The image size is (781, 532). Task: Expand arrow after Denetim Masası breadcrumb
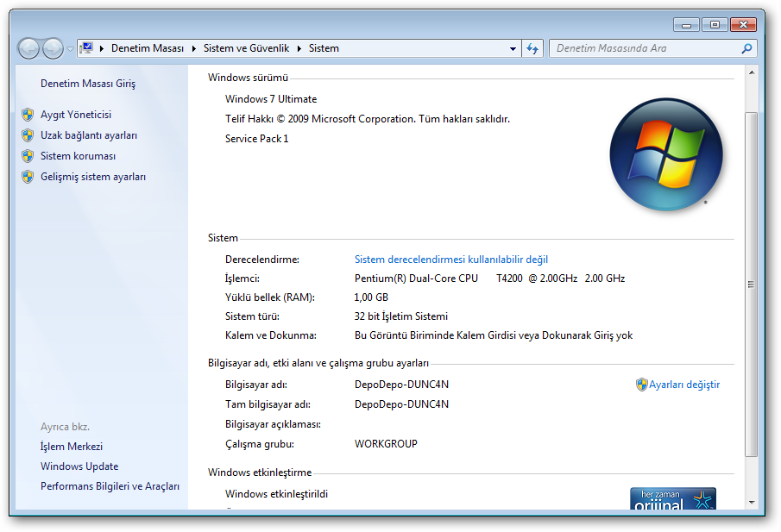pyautogui.click(x=194, y=48)
